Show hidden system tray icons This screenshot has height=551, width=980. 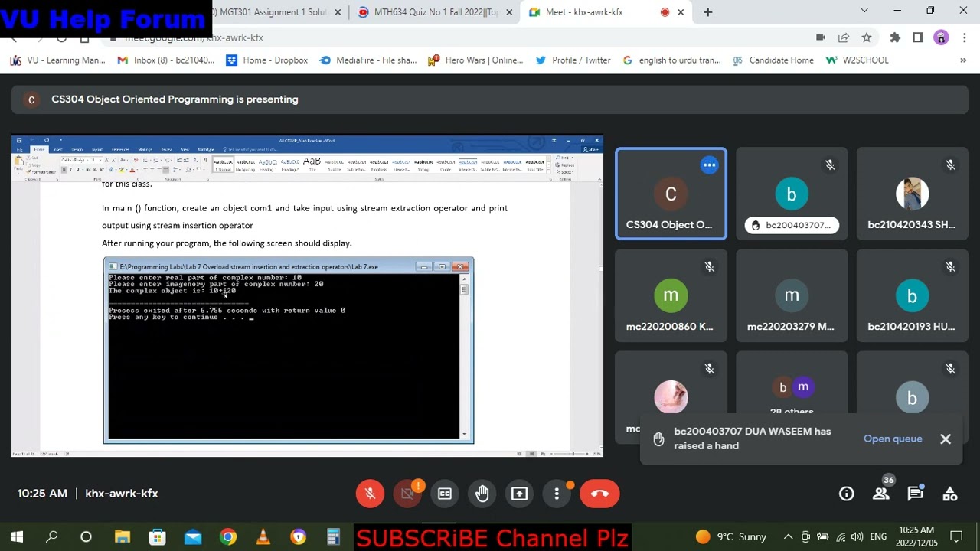click(788, 536)
